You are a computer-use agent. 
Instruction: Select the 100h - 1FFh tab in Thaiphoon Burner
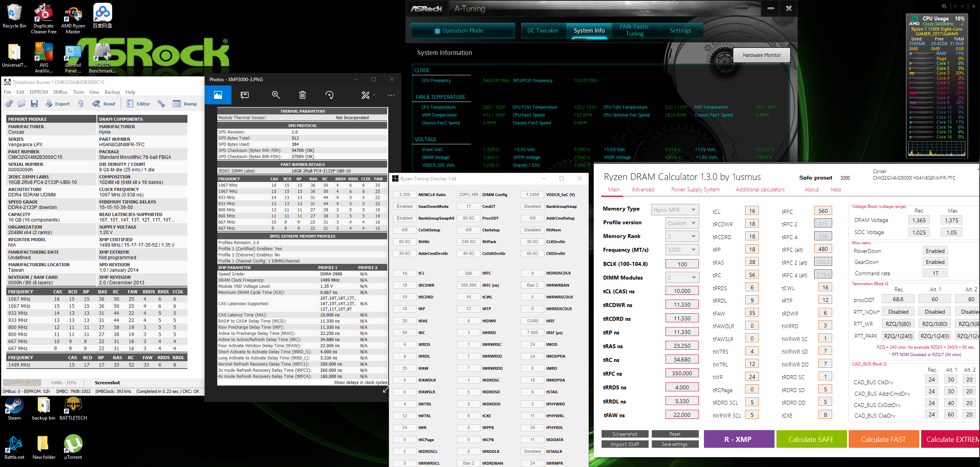pyautogui.click(x=63, y=382)
